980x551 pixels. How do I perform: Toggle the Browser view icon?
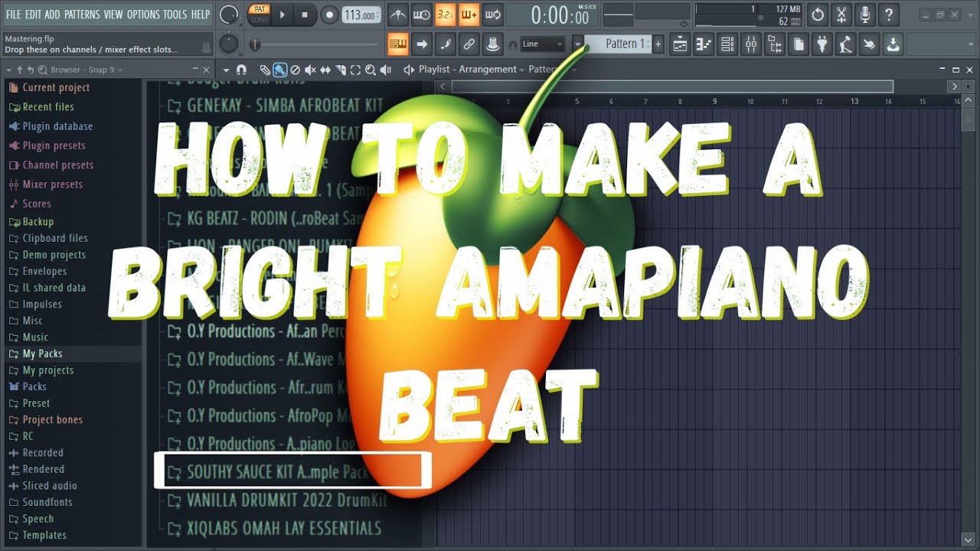[x=775, y=44]
